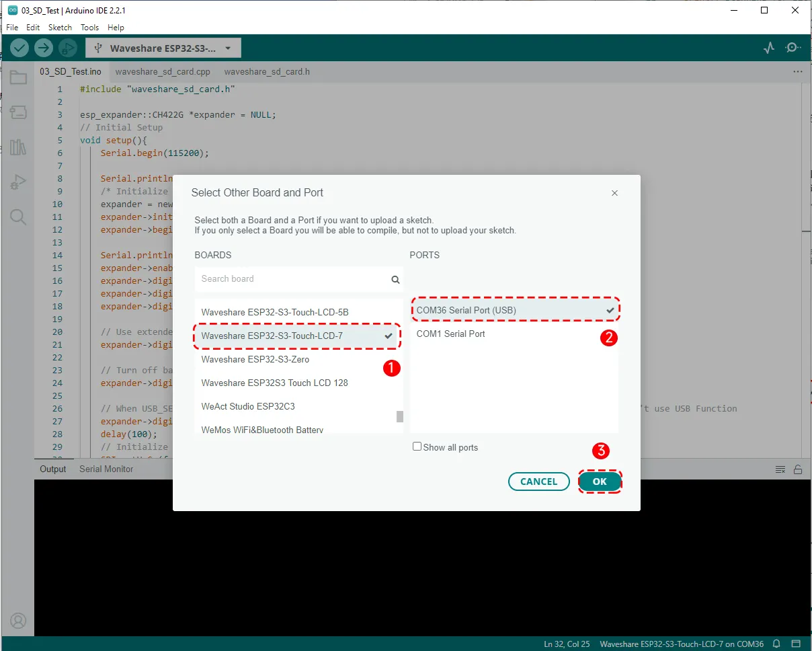Screen dimensions: 812x651
Task: Open the editor tabs overflow menu
Action: pos(798,71)
